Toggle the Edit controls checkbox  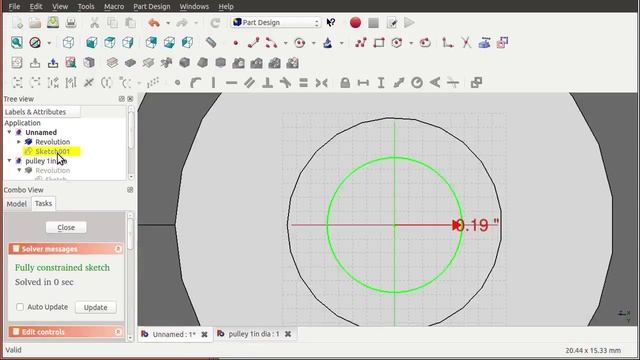[x=16, y=331]
